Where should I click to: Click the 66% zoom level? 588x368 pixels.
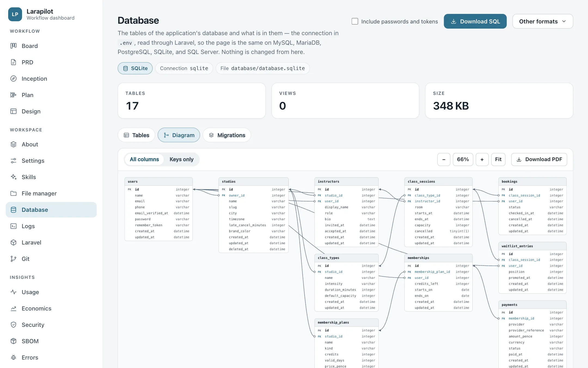tap(463, 159)
